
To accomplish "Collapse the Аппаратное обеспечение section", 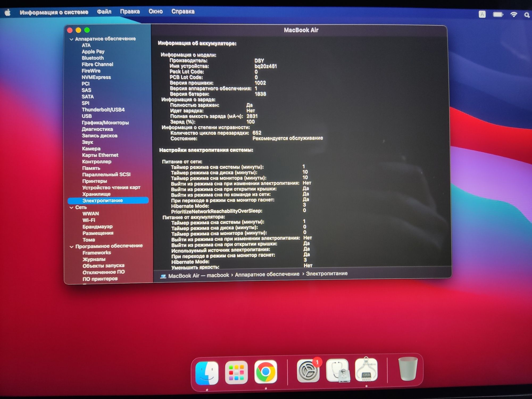I will (x=71, y=39).
